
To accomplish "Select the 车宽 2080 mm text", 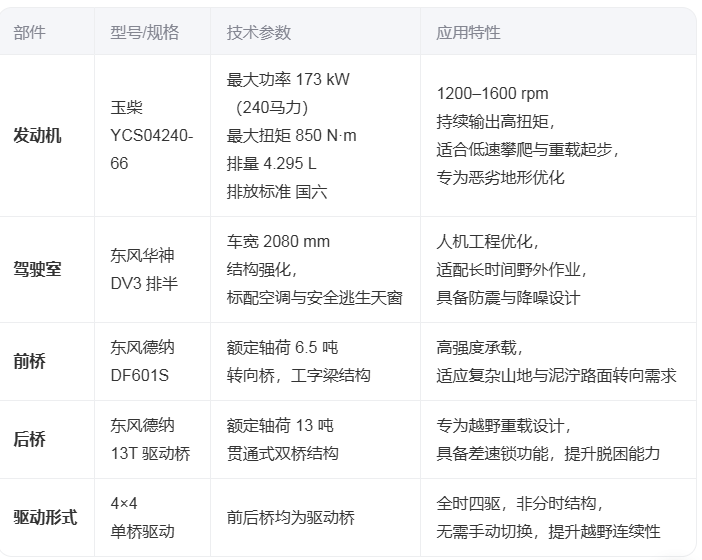I will [x=278, y=241].
